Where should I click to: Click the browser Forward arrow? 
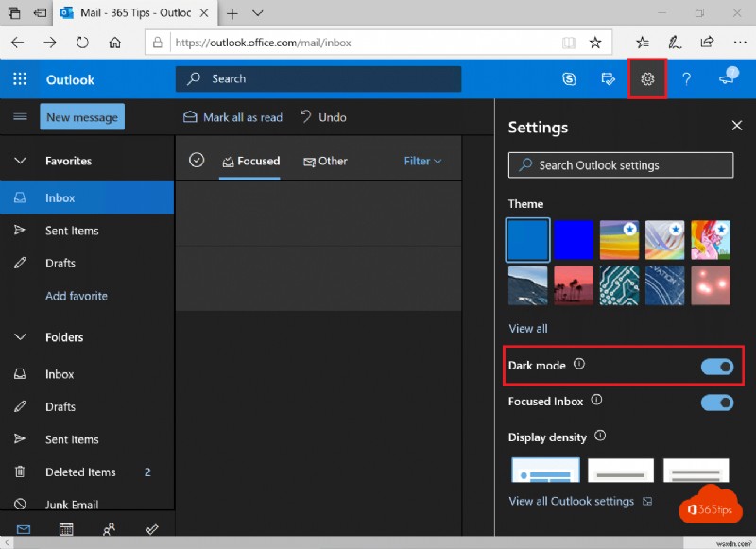click(x=50, y=43)
